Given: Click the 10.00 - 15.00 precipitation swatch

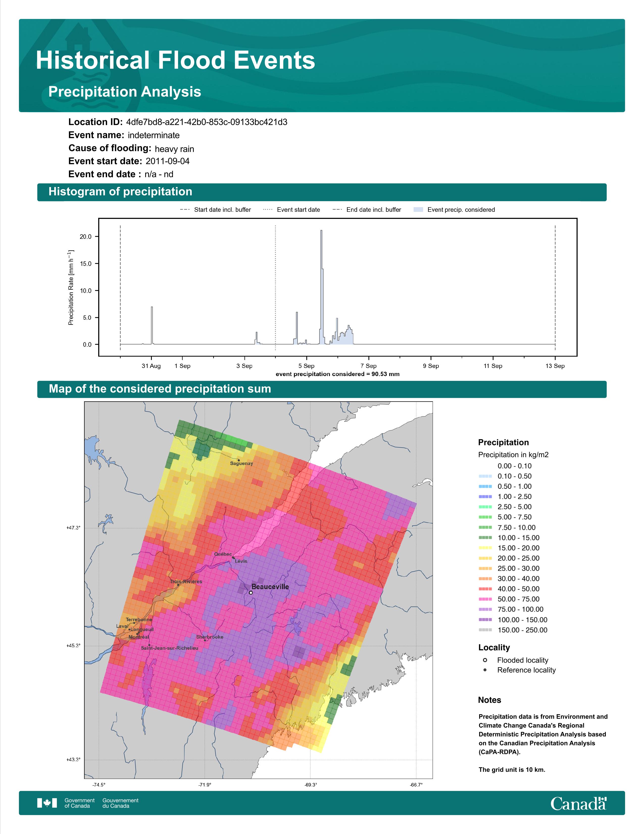Looking at the screenshot, I should 485,538.
